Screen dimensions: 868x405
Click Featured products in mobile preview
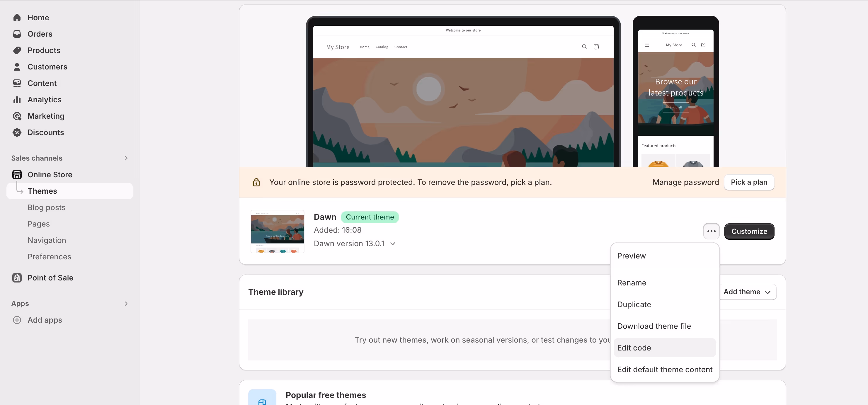pos(658,146)
